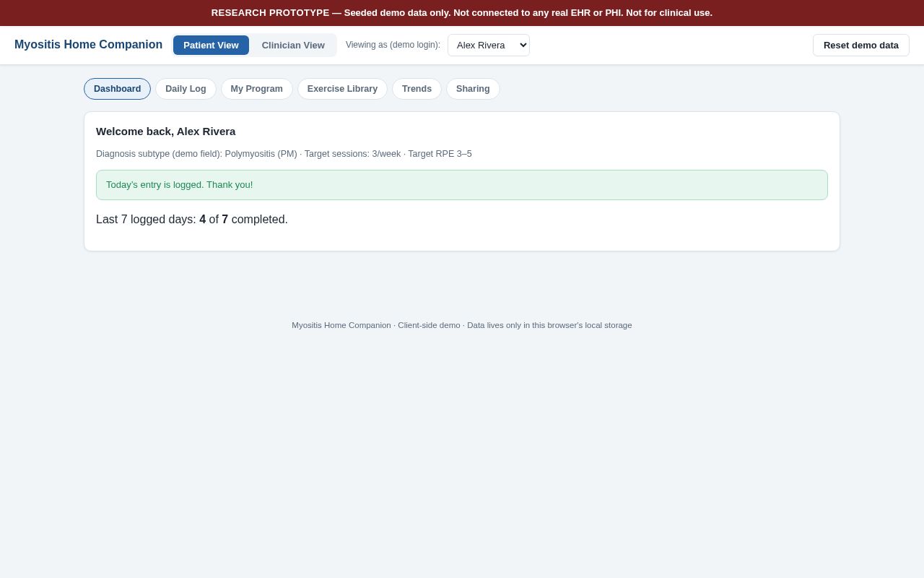
Task: Open the demo login user dropdown
Action: (489, 45)
